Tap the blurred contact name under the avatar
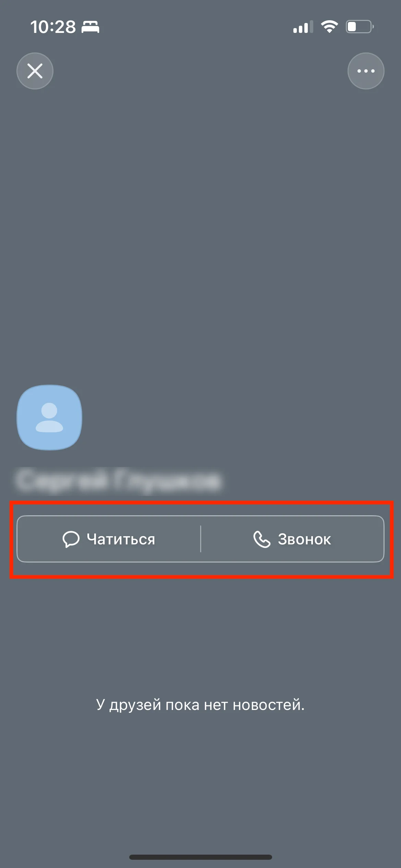401x868 pixels. pyautogui.click(x=118, y=480)
